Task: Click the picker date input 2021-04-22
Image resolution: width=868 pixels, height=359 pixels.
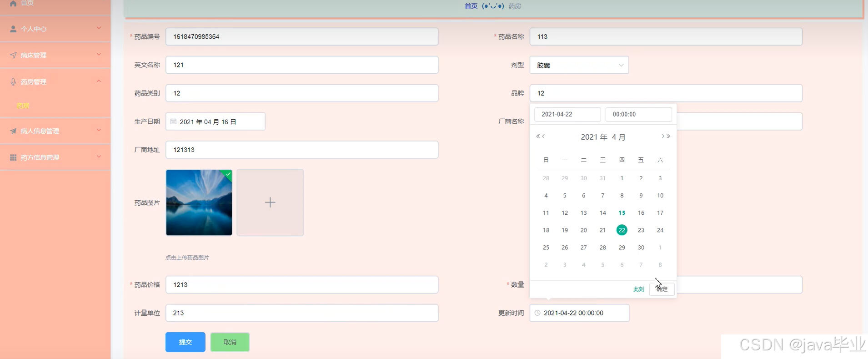Action: pos(567,114)
